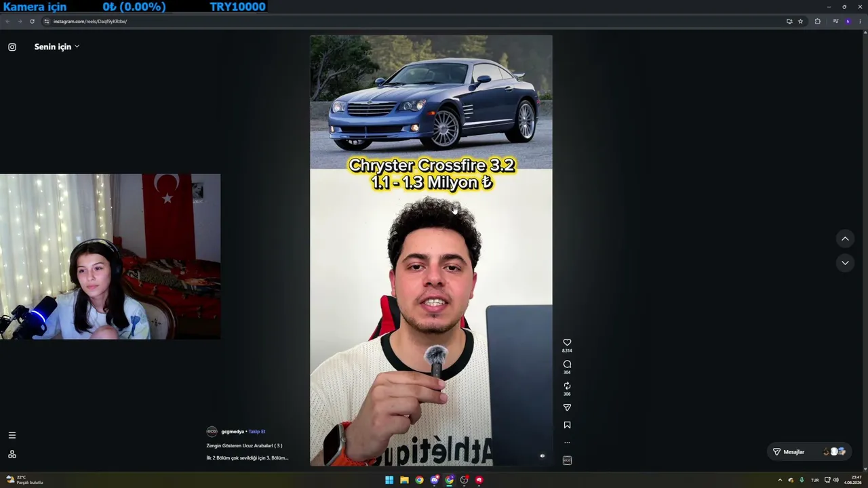Open the Instagram sidebar apps icon above the taskbar

(12, 454)
